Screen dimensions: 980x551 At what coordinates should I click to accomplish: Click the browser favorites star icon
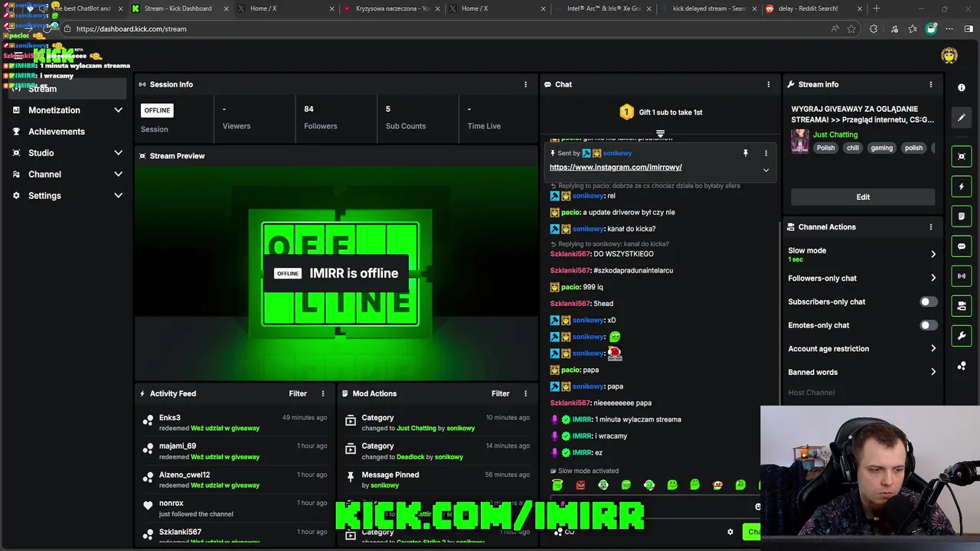851,29
